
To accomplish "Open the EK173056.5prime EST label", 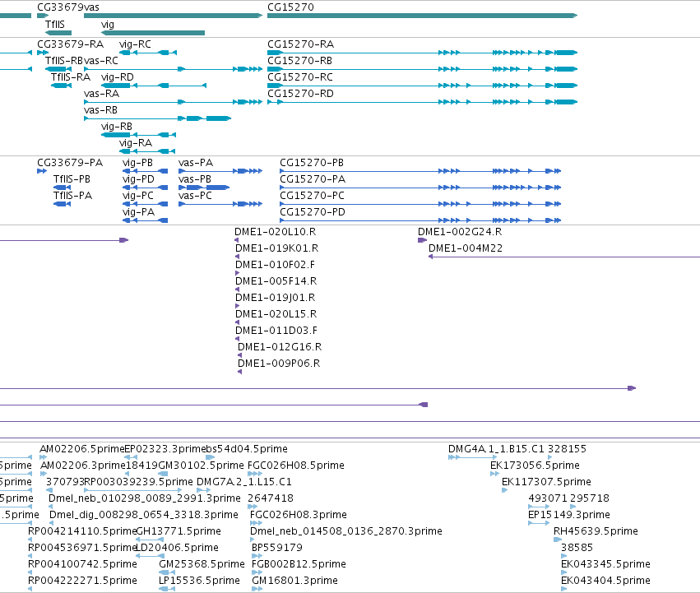I will [535, 466].
